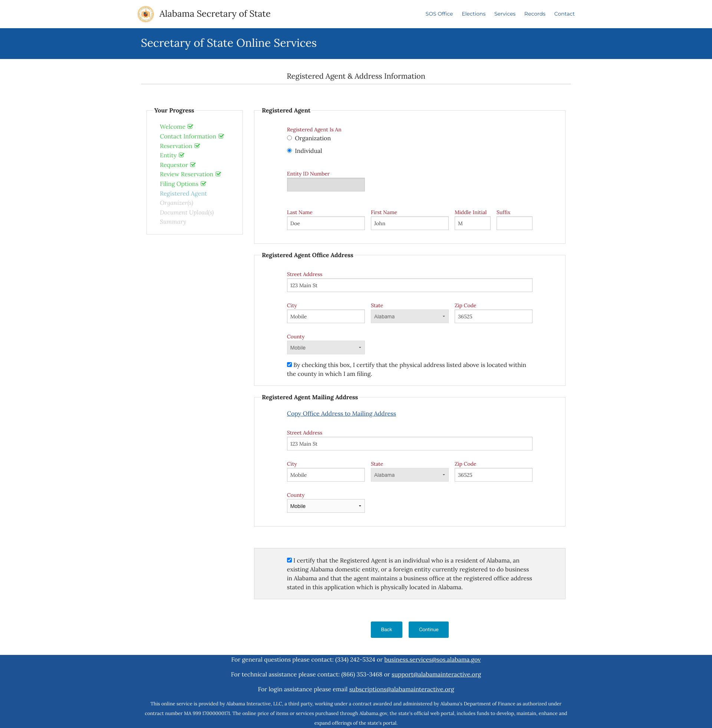Viewport: 712px width, 728px height.
Task: Open the Services menu
Action: point(504,14)
